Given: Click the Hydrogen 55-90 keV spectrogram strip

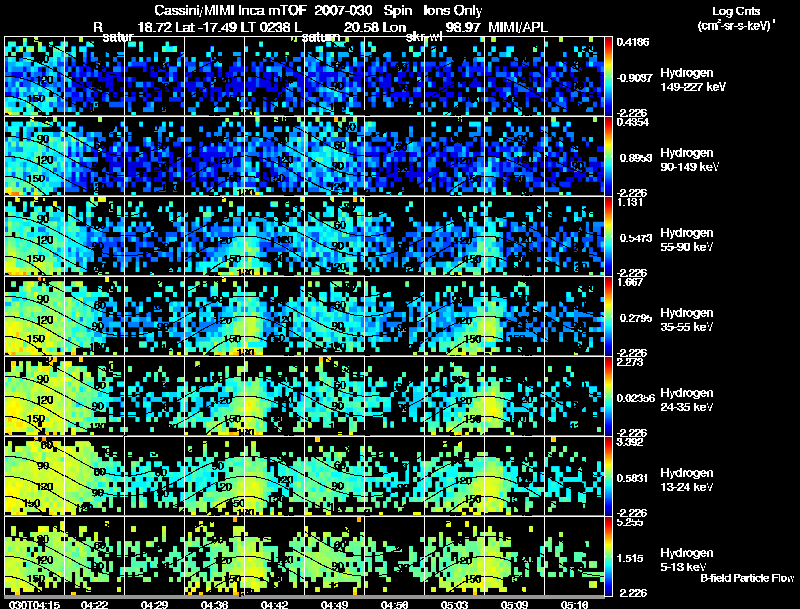Looking at the screenshot, I should tap(304, 236).
